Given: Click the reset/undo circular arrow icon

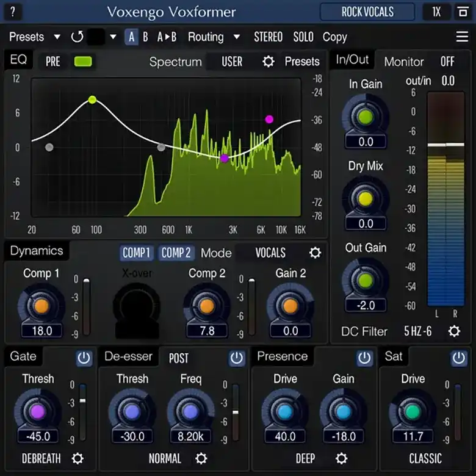Looking at the screenshot, I should point(77,37).
